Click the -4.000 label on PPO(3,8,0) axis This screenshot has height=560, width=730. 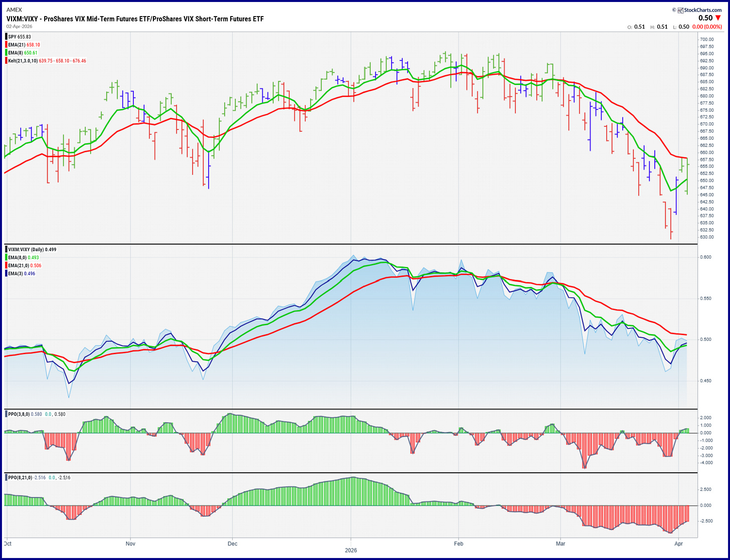click(705, 463)
